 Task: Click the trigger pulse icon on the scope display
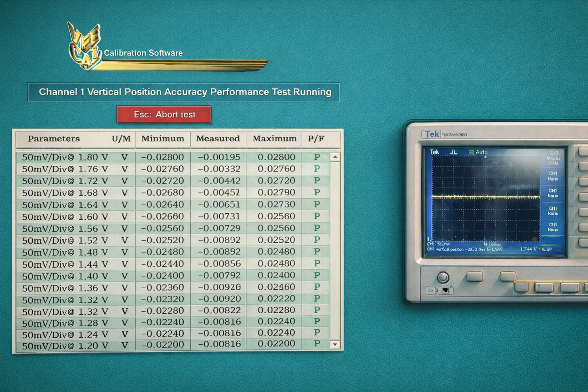coord(453,152)
